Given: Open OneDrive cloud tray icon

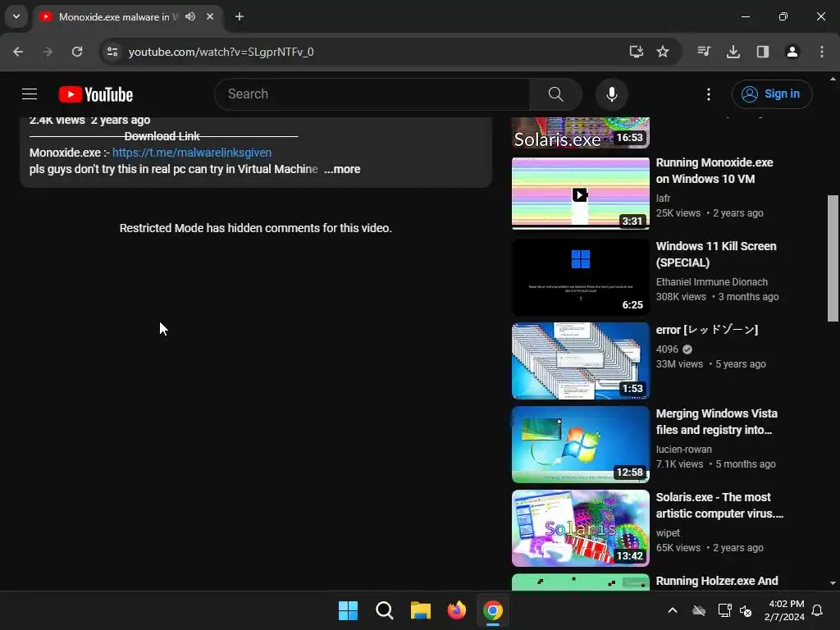Looking at the screenshot, I should tap(699, 610).
